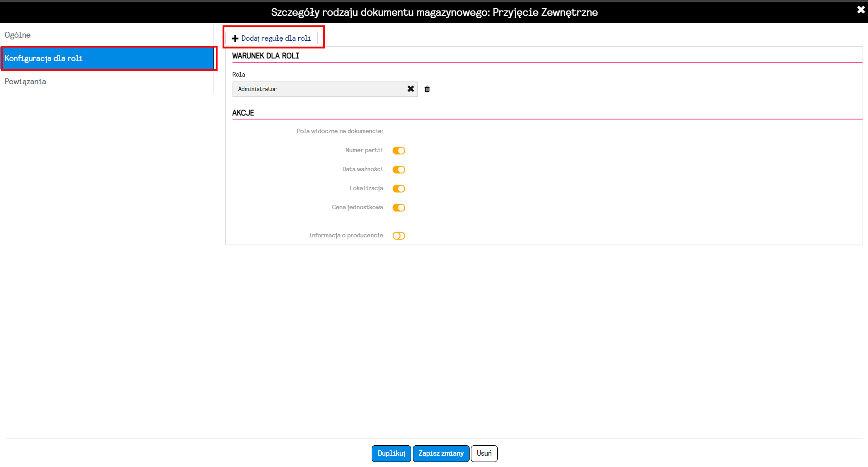Click the AKCJE section header
This screenshot has width=868, height=467.
tap(243, 113)
